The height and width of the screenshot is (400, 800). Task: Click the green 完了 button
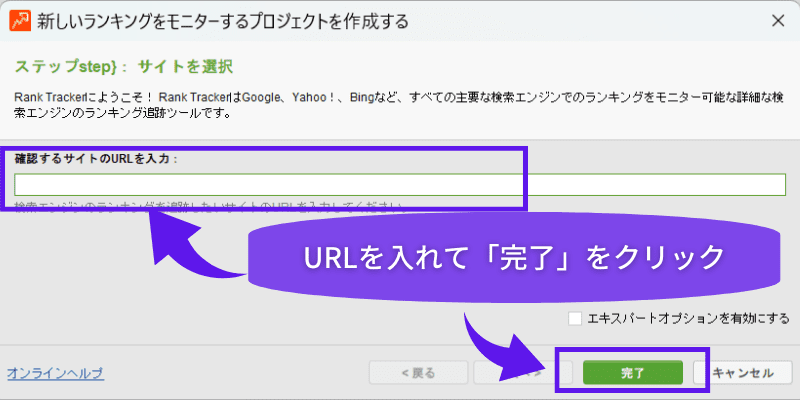point(633,373)
